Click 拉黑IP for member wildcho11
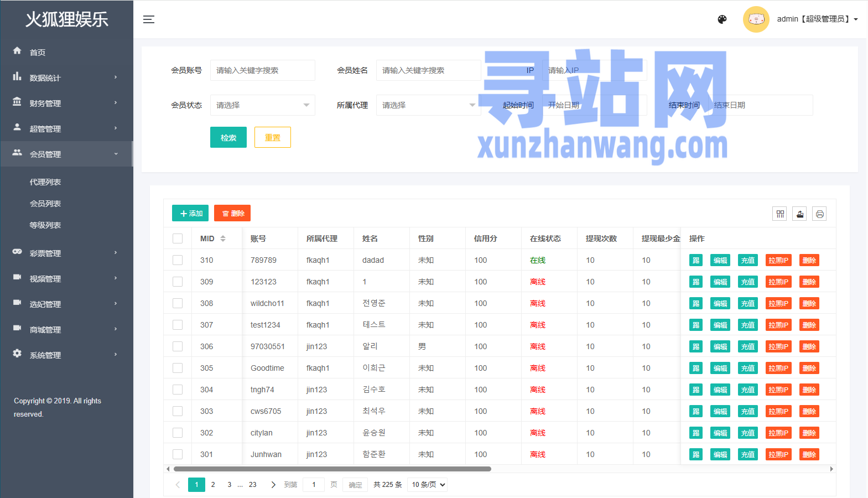 click(778, 304)
